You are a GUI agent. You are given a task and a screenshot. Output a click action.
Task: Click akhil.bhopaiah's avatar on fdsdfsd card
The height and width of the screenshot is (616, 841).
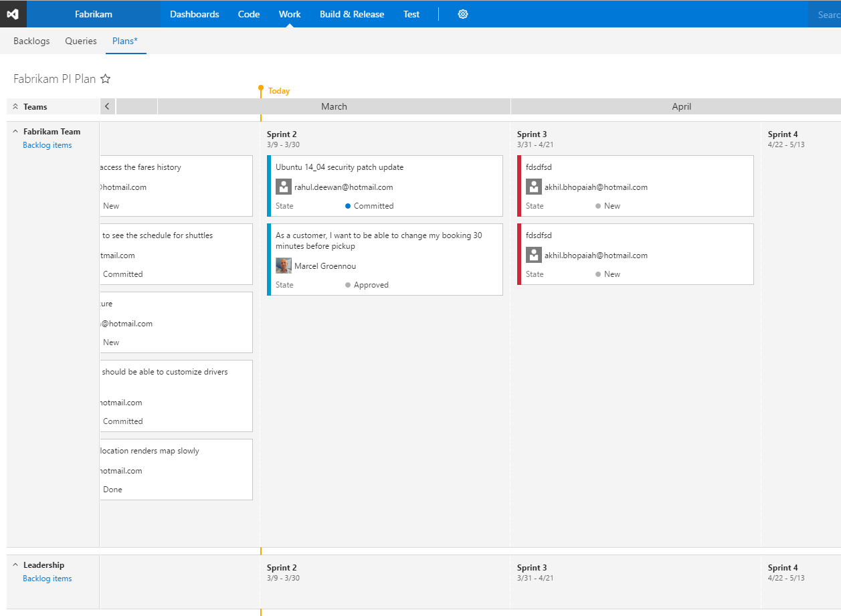(533, 187)
